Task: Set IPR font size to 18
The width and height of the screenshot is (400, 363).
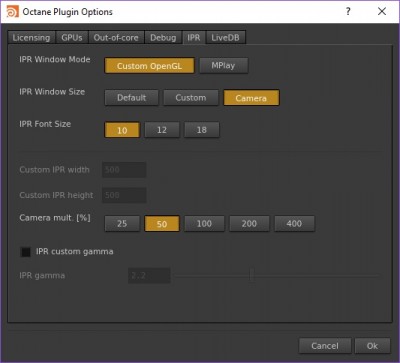Action: point(202,130)
